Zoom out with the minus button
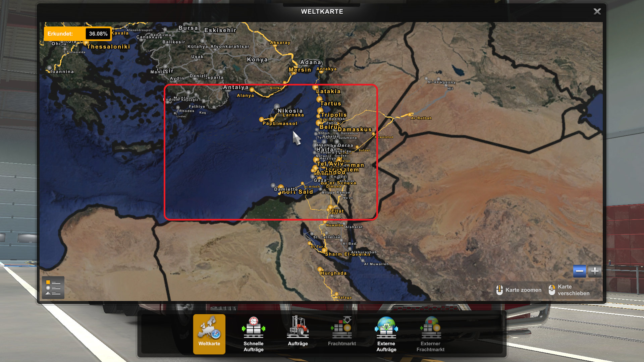The image size is (644, 362). pos(579,271)
